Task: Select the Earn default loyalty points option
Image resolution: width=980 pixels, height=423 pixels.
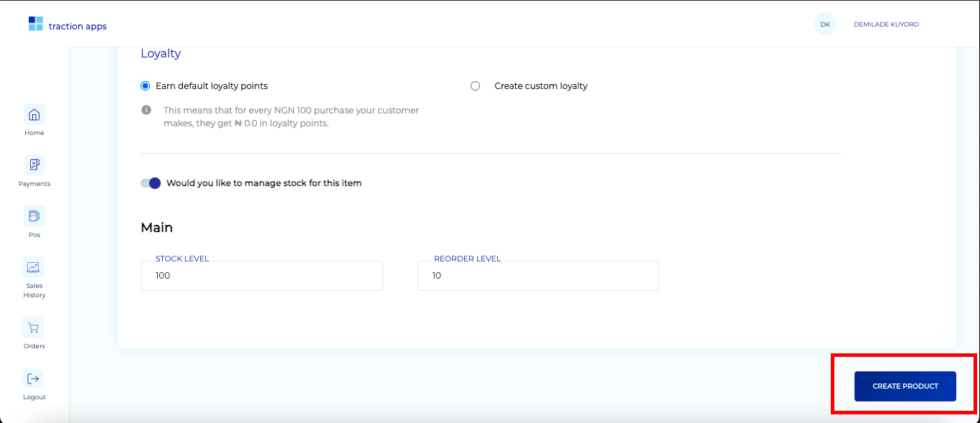Action: [144, 85]
